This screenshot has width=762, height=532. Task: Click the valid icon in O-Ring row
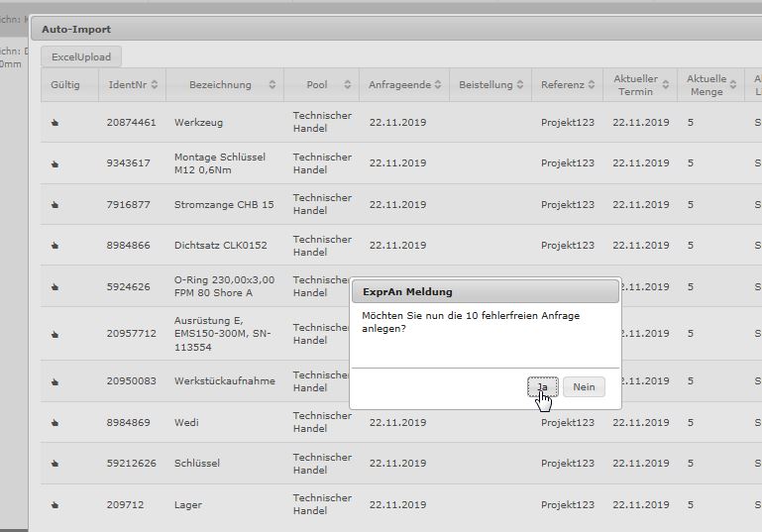[55, 287]
